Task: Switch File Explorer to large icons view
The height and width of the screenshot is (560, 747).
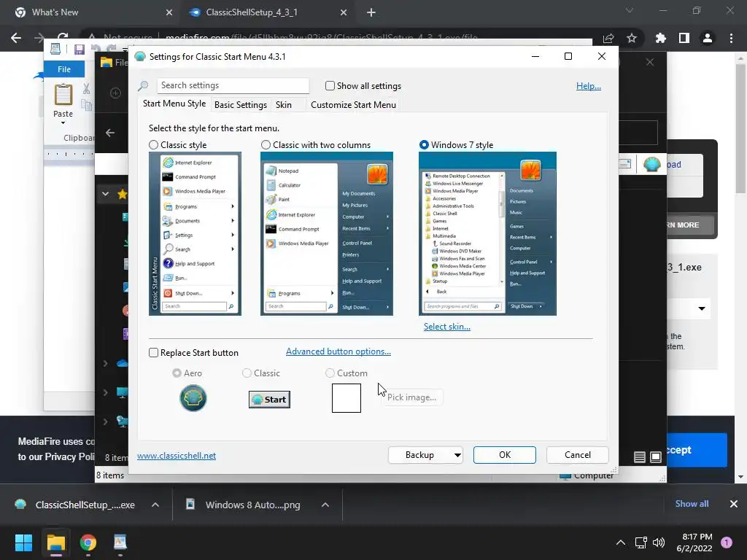Action: [656, 457]
